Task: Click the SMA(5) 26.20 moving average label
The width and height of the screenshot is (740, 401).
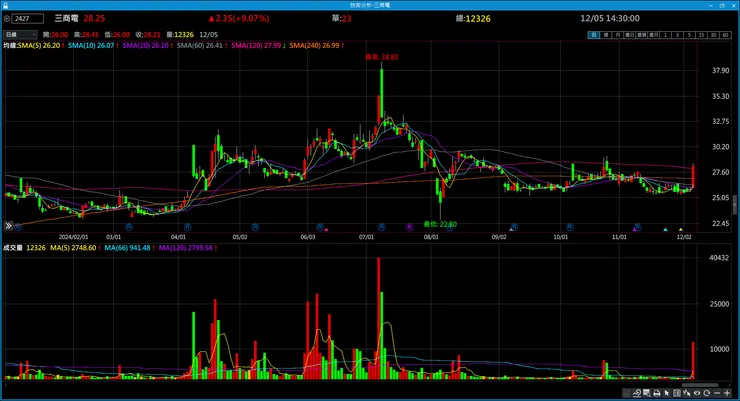Action: coord(39,45)
